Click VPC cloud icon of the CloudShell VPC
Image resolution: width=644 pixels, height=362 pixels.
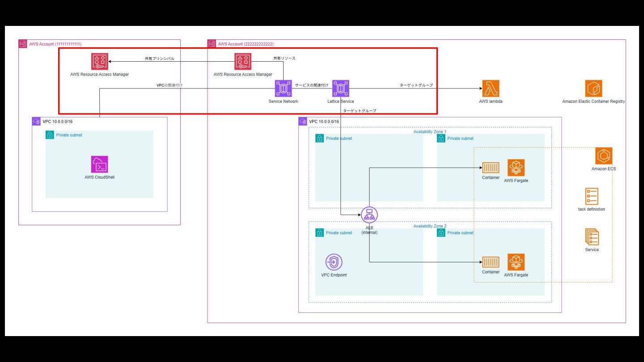coord(36,122)
